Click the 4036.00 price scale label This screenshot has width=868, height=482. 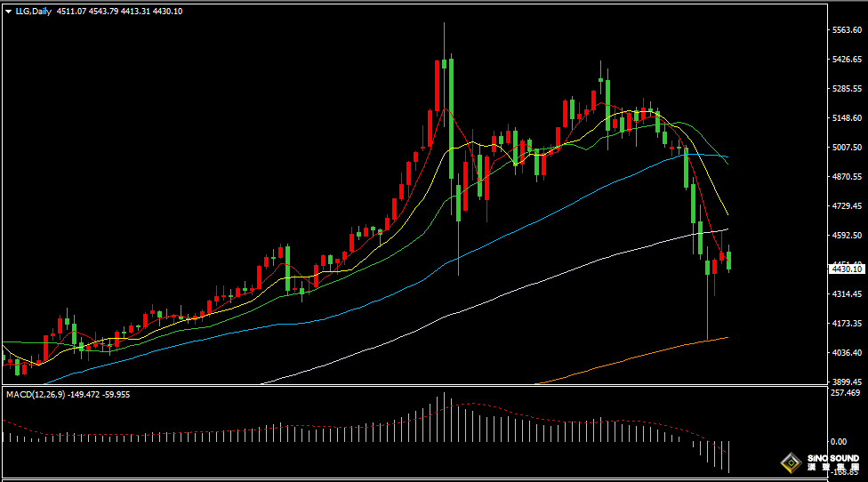(846, 353)
